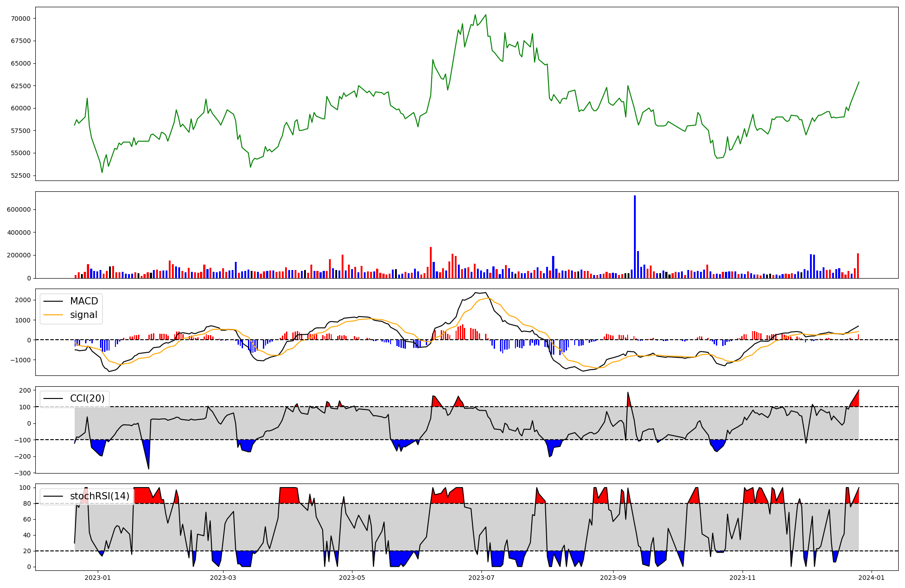
Task: Select the 2023-09 date axis label
Action: tap(613, 578)
